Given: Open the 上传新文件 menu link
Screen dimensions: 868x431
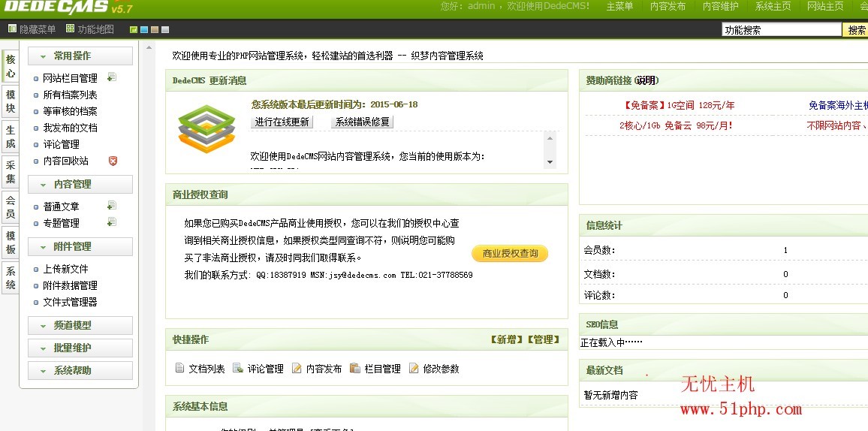Looking at the screenshot, I should 66,269.
